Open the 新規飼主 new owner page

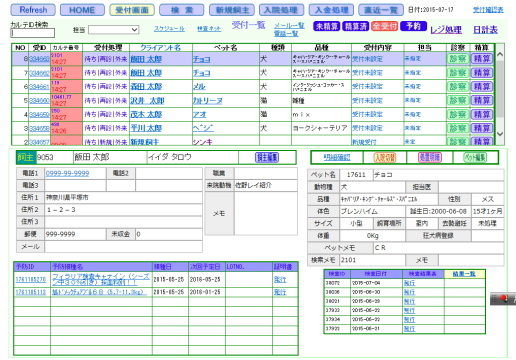click(232, 10)
